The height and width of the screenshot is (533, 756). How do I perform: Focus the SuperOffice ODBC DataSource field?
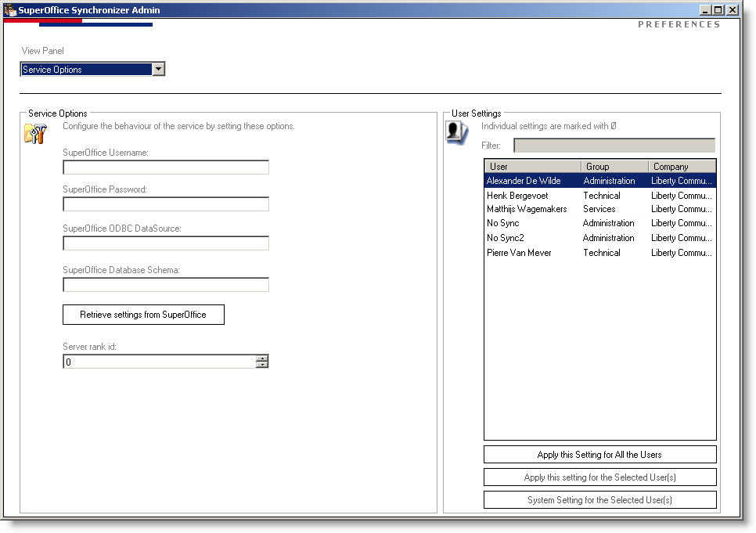[166, 243]
